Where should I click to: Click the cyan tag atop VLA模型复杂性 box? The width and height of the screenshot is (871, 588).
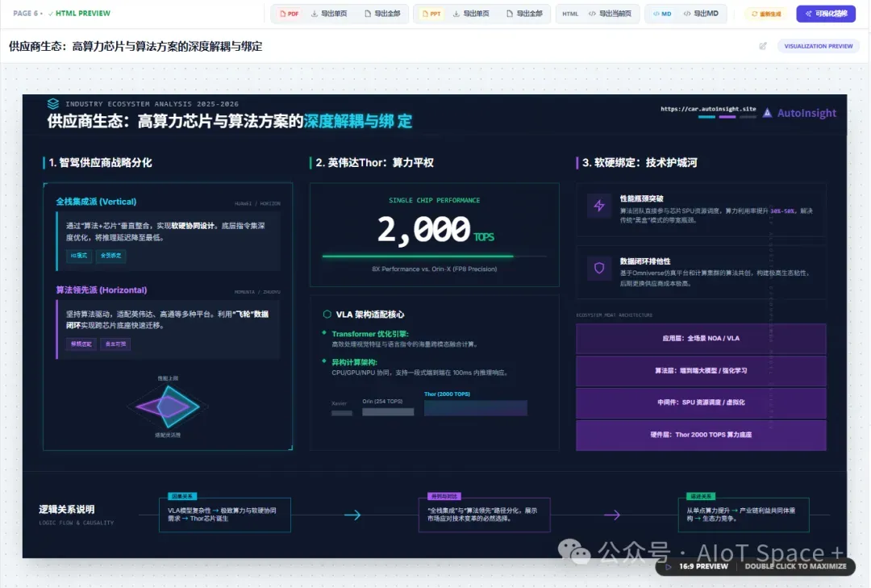(x=182, y=496)
